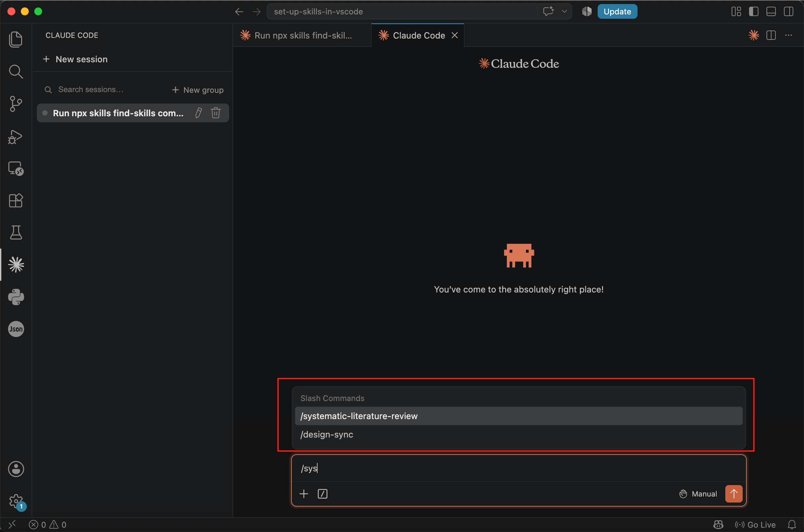Screen dimensions: 804x532
Task: Open the Manage gear menu
Action: coord(16,501)
